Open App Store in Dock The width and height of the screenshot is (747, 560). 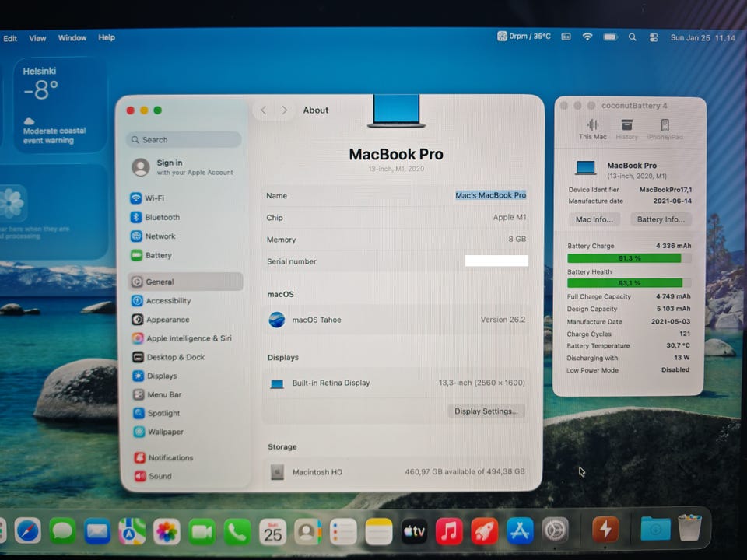point(520,530)
